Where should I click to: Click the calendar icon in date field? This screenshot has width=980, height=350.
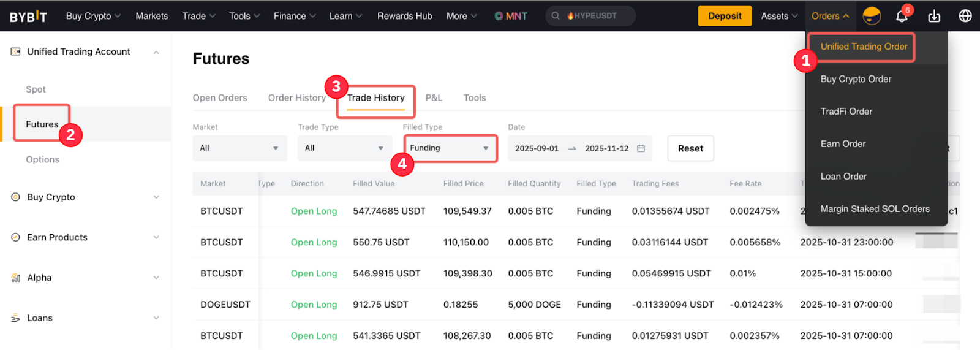pyautogui.click(x=641, y=148)
